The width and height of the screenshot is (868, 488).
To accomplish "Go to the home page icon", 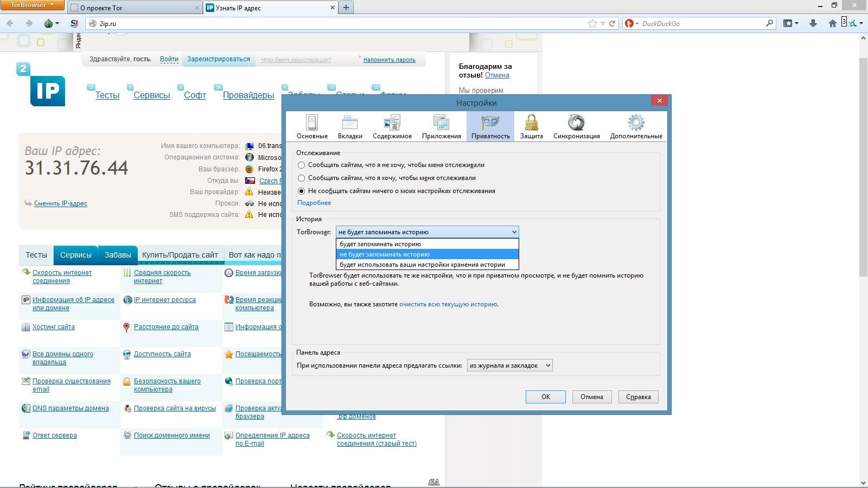I will (832, 23).
